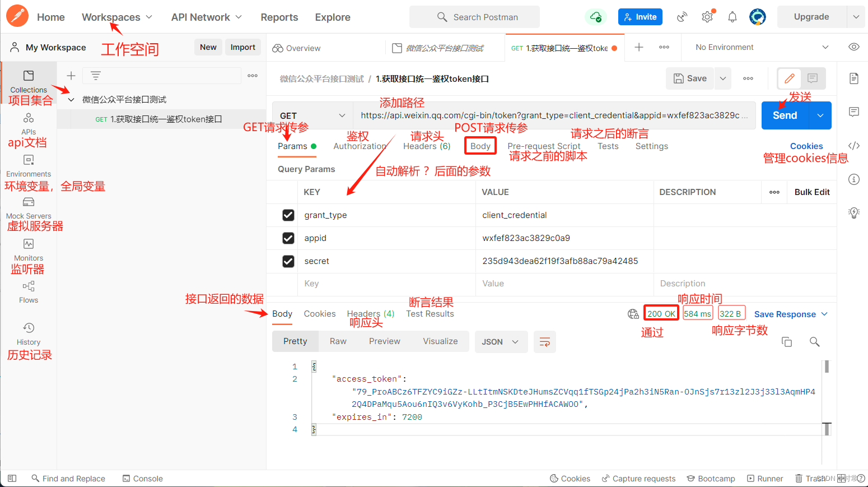Viewport: 868px width, 487px height.
Task: Open the lightbulb related requests icon
Action: click(854, 212)
